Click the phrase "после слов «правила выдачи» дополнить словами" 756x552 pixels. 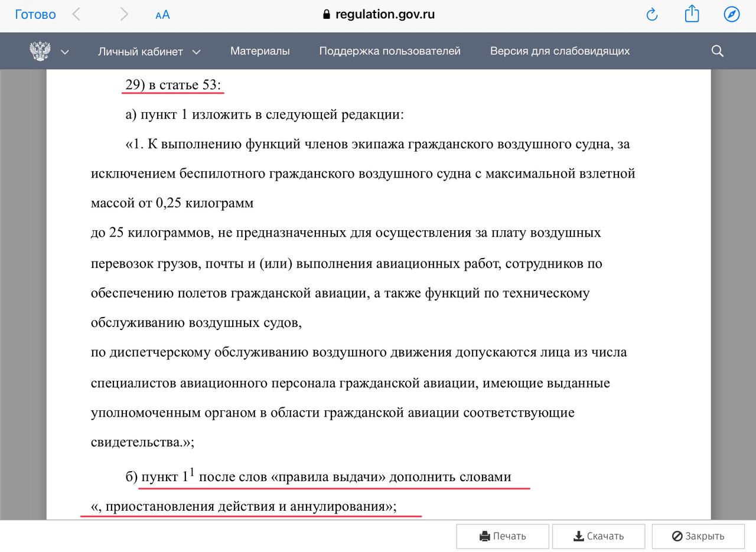(x=355, y=477)
